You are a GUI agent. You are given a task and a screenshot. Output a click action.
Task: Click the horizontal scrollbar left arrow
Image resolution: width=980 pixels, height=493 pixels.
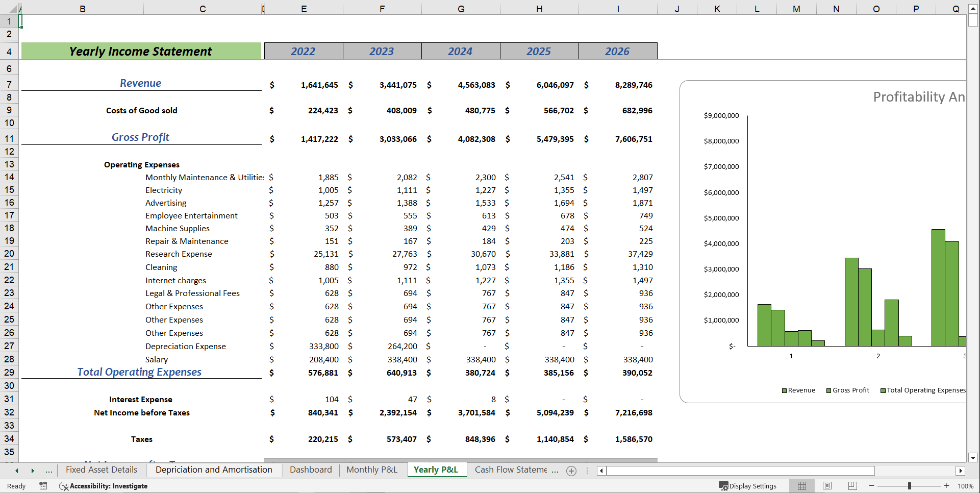601,471
